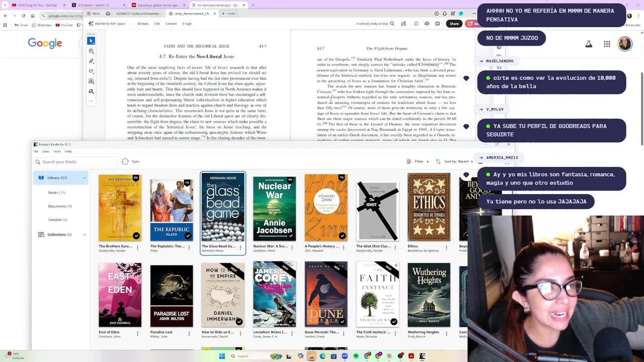This screenshot has height=362, width=644.
Task: Switch to the los hermanos karamazov Google tab
Action: [x=218, y=5]
